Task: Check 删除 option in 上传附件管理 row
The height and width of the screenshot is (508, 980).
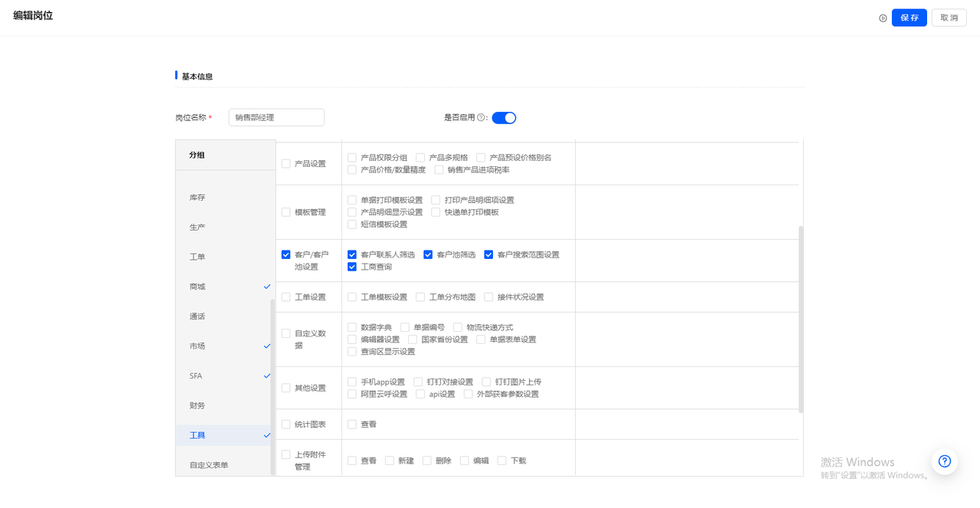Action: [x=427, y=460]
